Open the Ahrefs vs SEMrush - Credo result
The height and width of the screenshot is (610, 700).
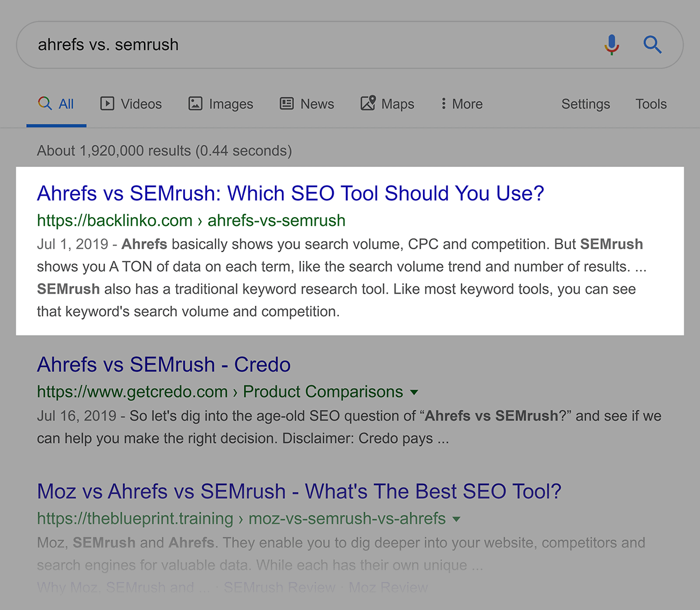click(x=164, y=364)
